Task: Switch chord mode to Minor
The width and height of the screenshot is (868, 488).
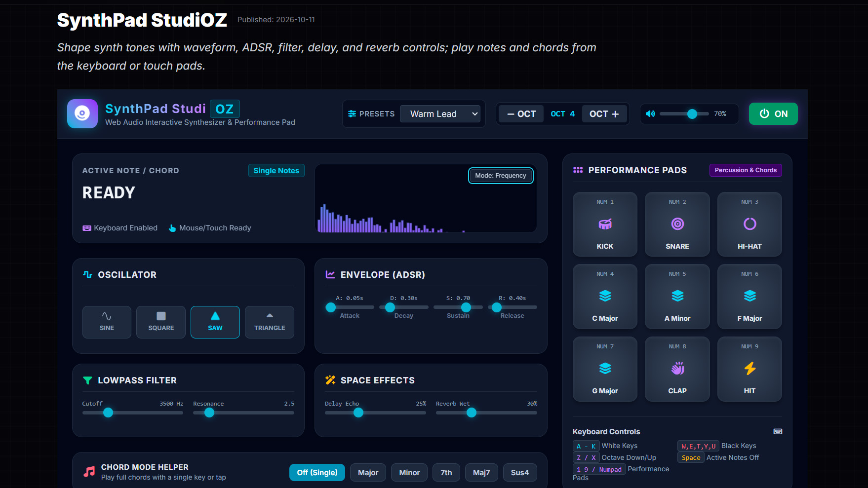Action: 409,473
